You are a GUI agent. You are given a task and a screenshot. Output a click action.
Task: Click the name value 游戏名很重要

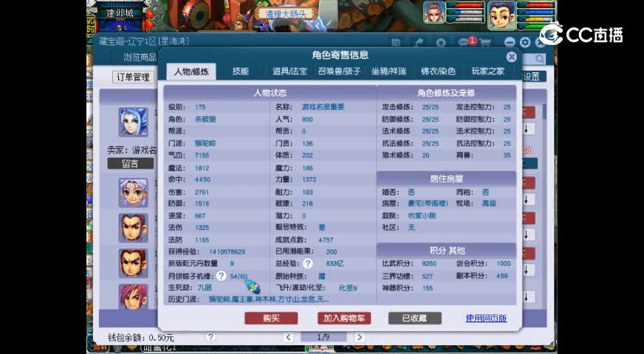pos(323,107)
